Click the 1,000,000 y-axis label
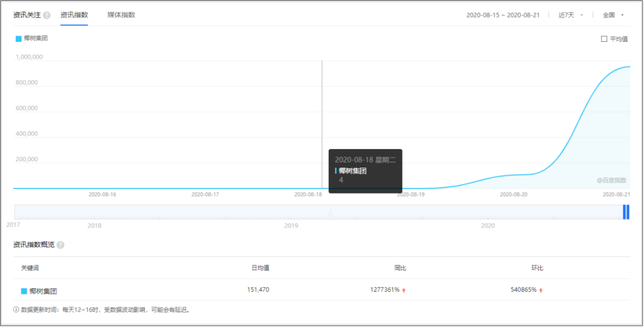 click(x=29, y=57)
